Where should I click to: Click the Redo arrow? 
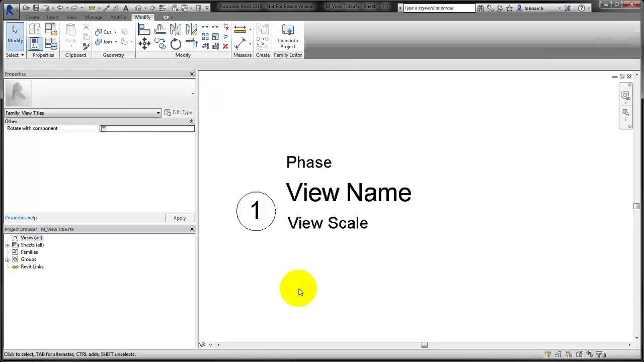pyautogui.click(x=75, y=8)
